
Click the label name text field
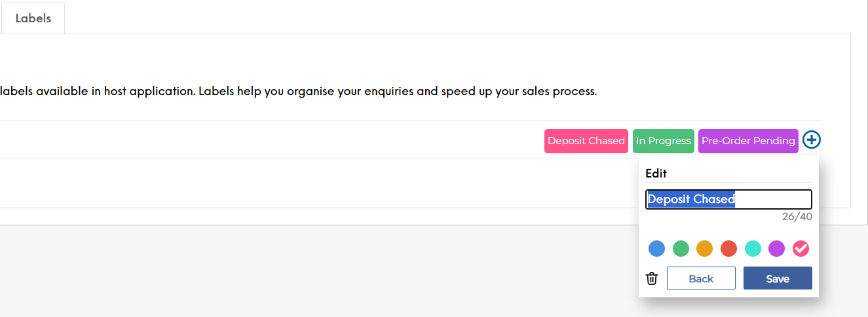click(773, 199)
